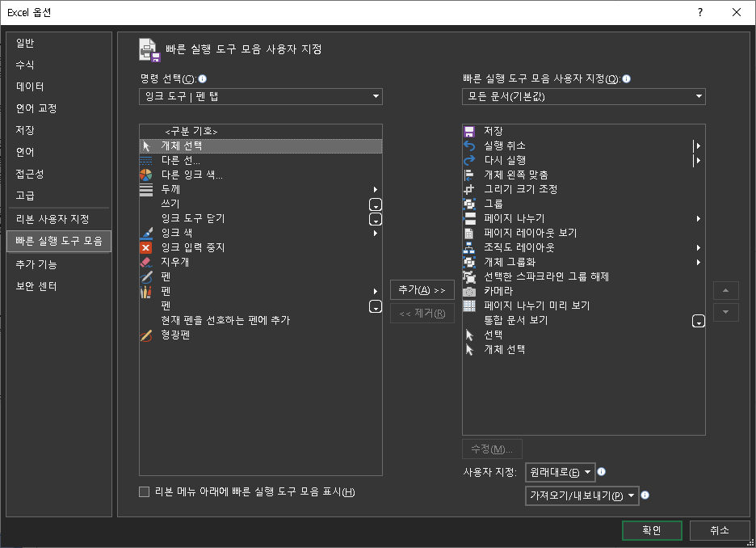The image size is (756, 548).
Task: Open the 명령 선택 dropdown showing 잉크 도구 | 펜 탭
Action: coord(261,96)
